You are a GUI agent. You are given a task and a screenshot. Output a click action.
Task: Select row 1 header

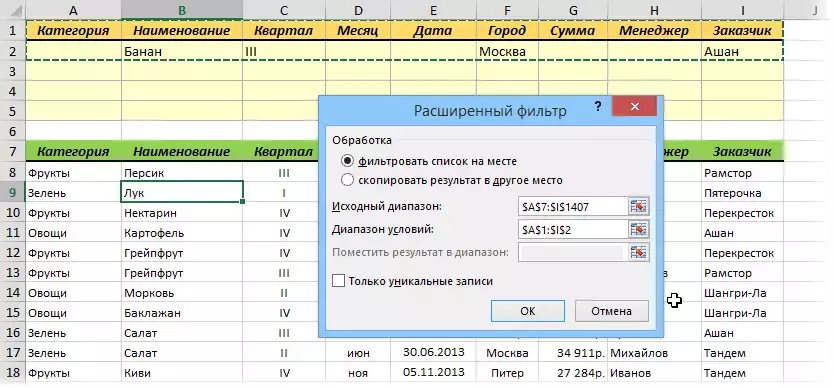click(x=13, y=30)
